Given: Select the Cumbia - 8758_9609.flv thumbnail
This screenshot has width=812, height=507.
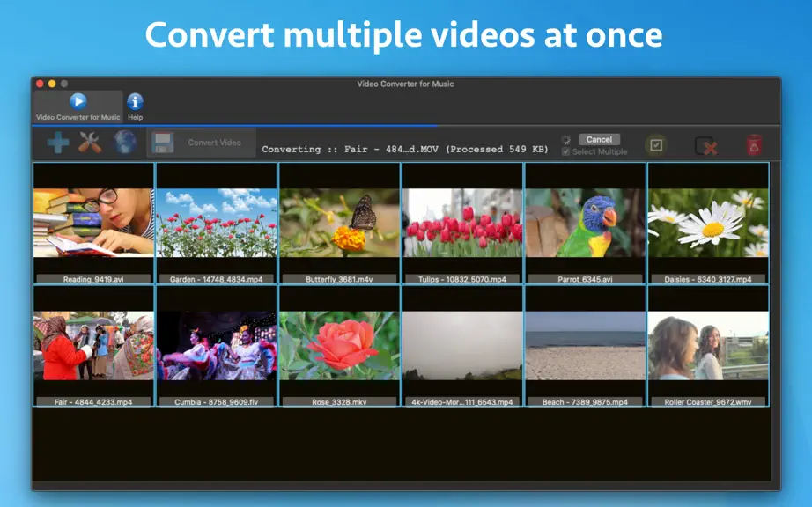Looking at the screenshot, I should pos(217,346).
